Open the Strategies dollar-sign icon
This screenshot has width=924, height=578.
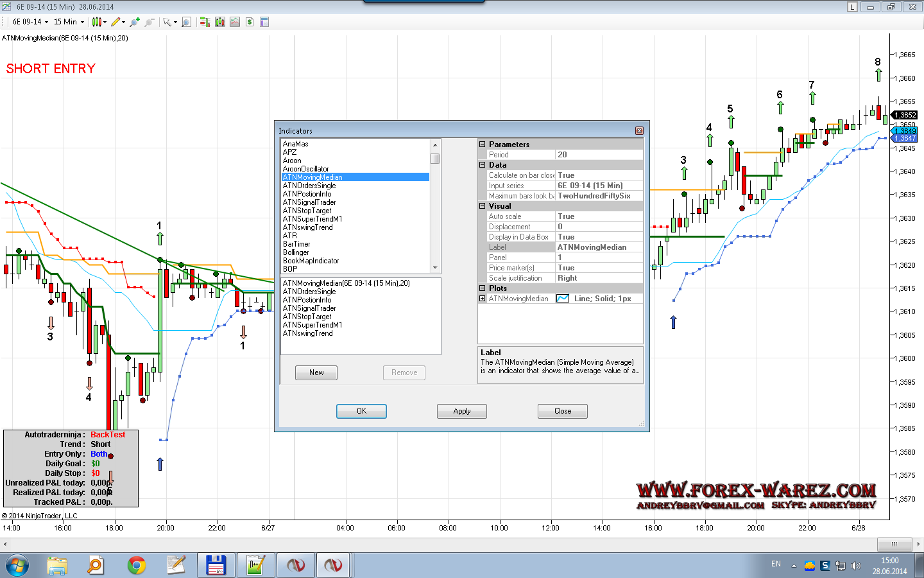250,22
